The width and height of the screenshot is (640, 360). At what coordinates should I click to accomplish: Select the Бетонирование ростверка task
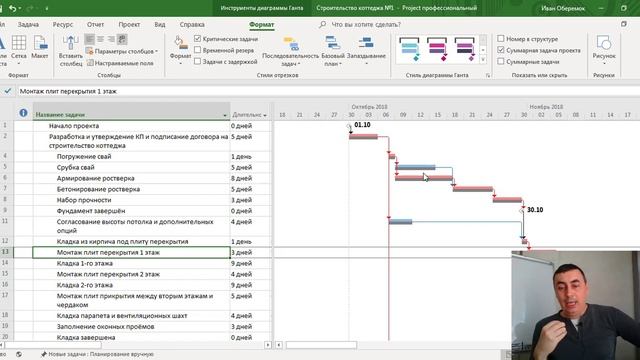pyautogui.click(x=98, y=189)
